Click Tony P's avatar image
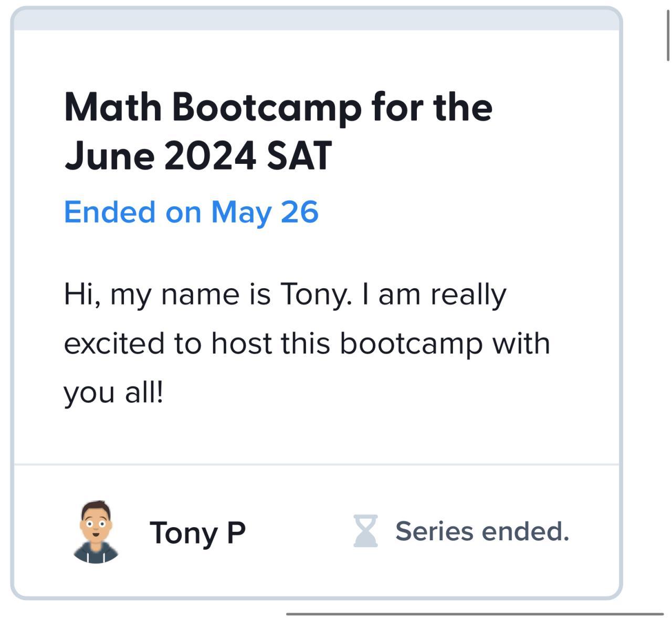This screenshot has height=618, width=672. (96, 531)
